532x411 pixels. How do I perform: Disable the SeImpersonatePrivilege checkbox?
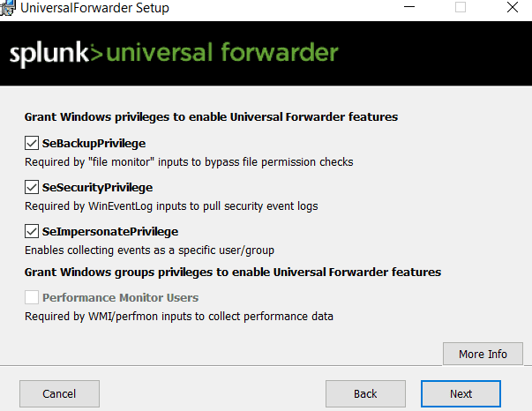33,231
